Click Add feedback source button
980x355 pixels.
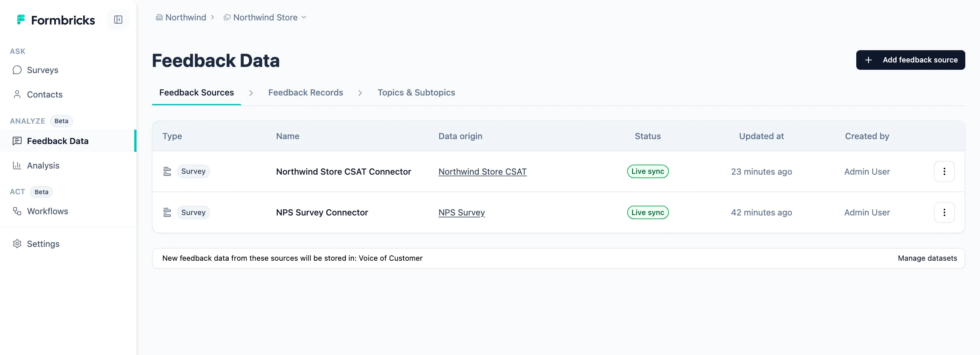click(911, 60)
